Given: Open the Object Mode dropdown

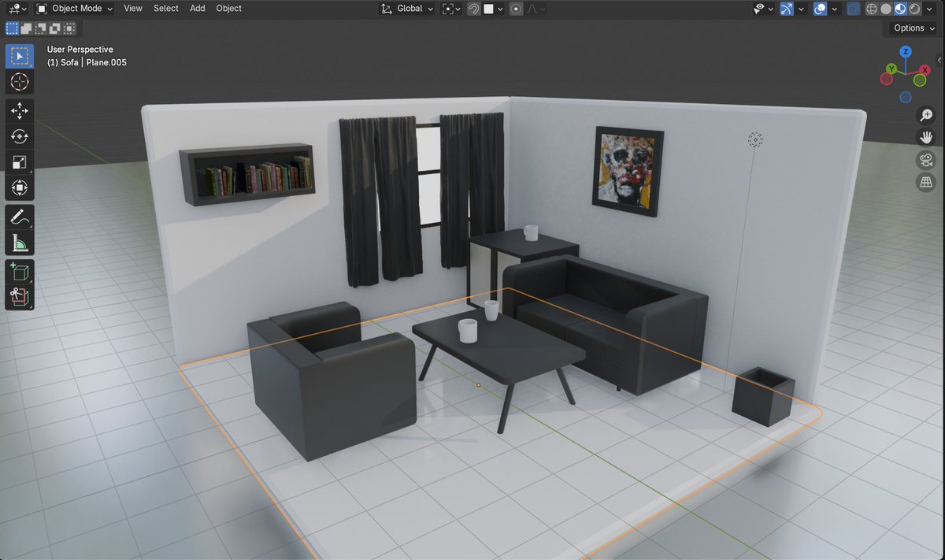Looking at the screenshot, I should click(73, 9).
